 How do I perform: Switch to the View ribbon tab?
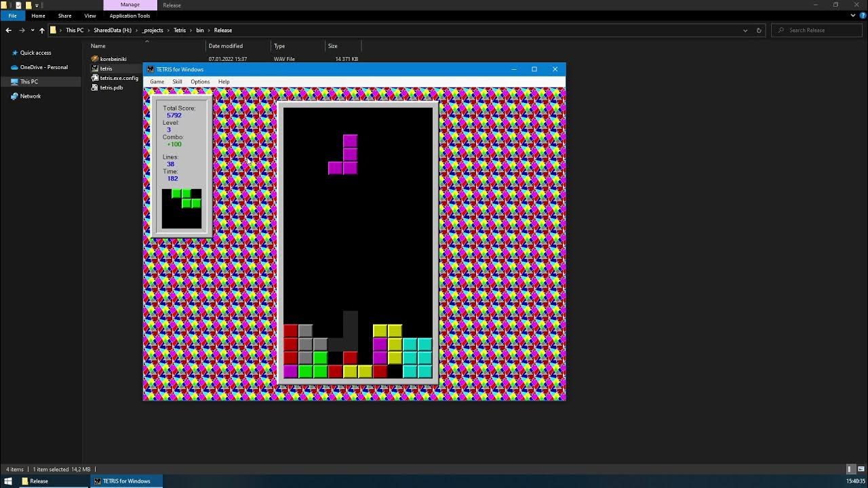[x=90, y=16]
